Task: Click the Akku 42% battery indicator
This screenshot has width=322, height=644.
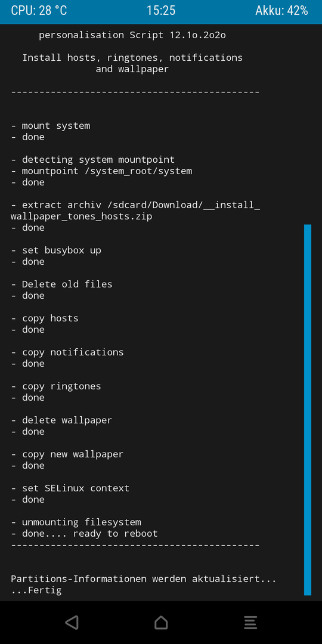Action: click(x=281, y=11)
